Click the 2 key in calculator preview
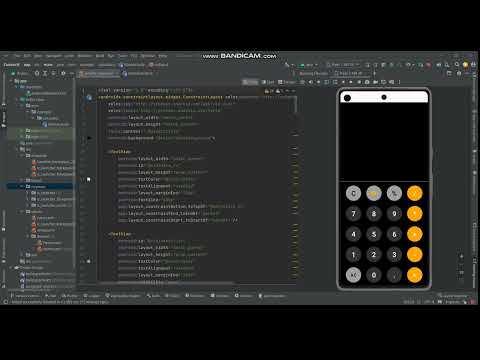Screen dimensions: 480x360 tap(374, 255)
